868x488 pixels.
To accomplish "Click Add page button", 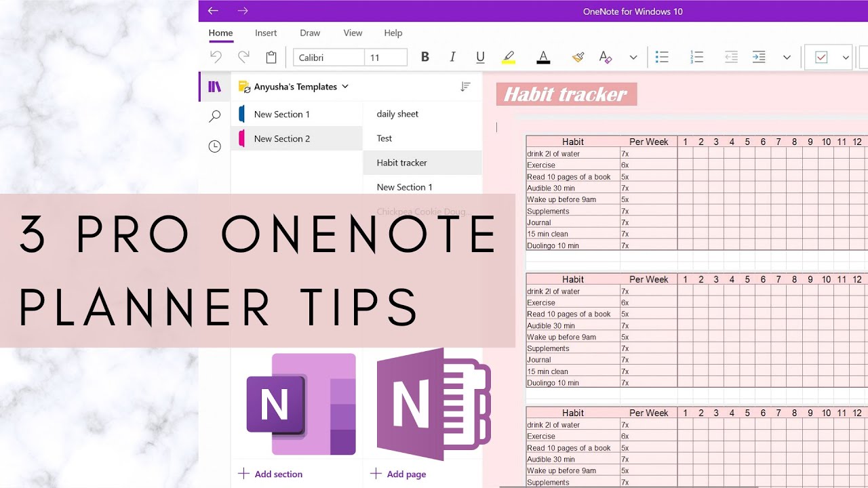I will coord(399,474).
